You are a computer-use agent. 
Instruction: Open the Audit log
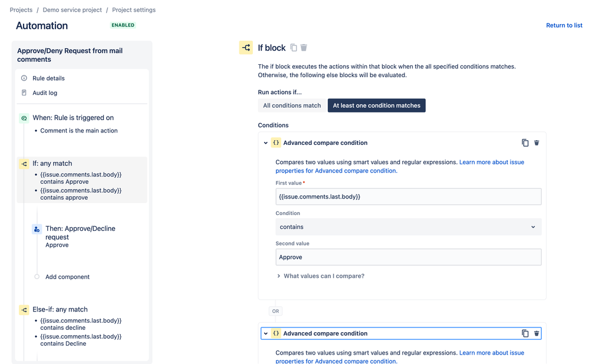coord(45,92)
